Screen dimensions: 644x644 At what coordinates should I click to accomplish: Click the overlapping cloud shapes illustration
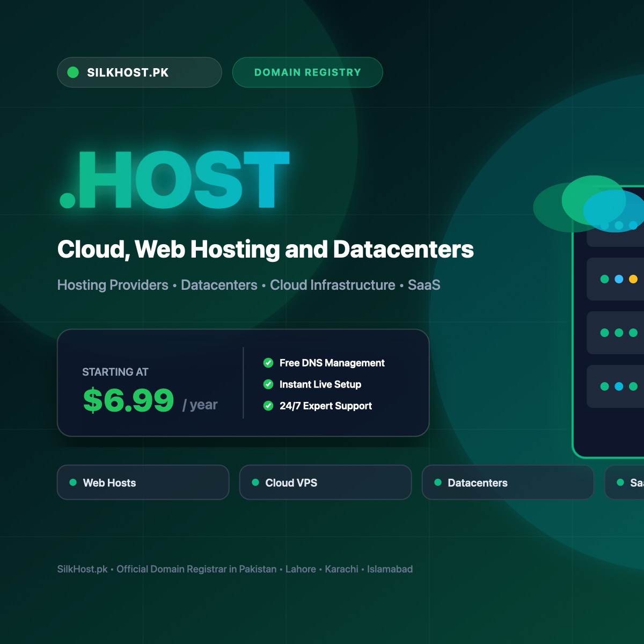[x=589, y=204]
